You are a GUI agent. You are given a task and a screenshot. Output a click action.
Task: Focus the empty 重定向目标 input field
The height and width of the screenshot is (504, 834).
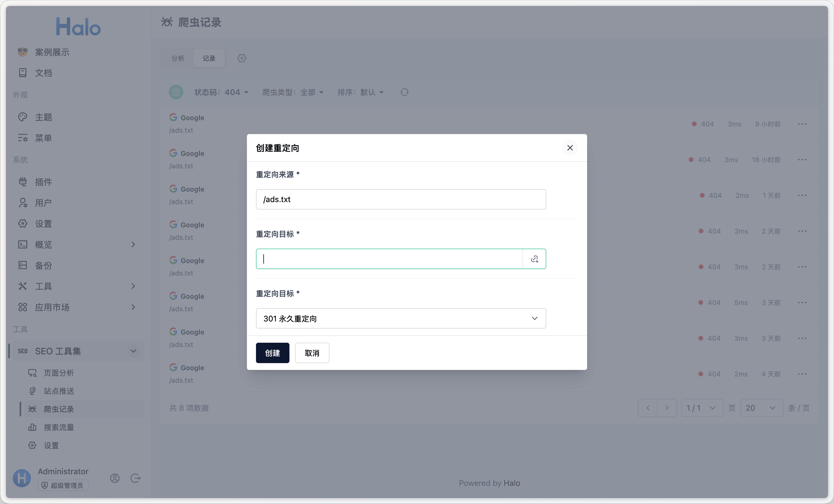389,259
